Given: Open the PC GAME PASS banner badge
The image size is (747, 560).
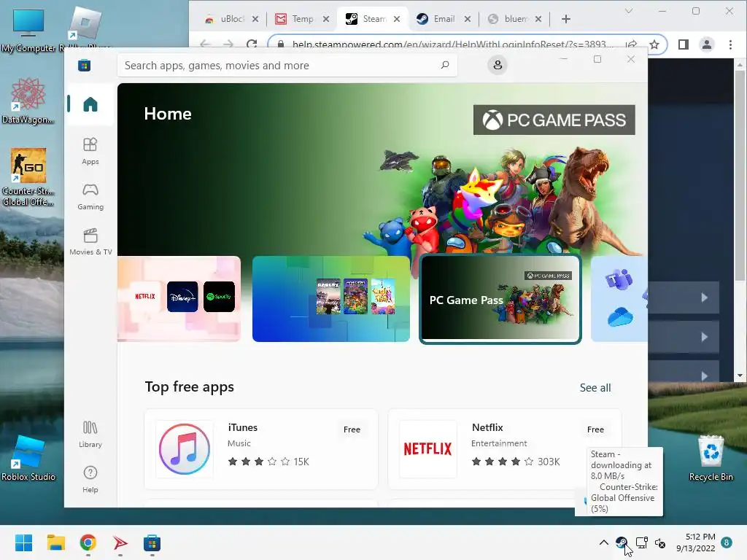Looking at the screenshot, I should [x=554, y=120].
